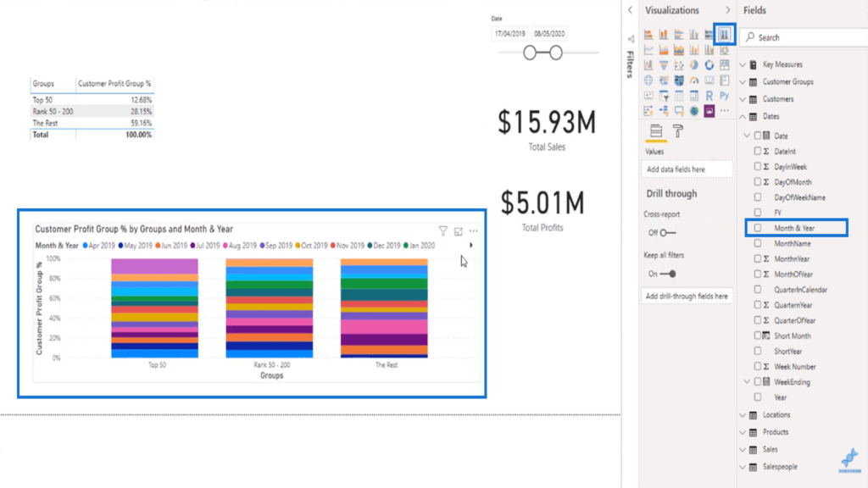Check the Year field checkbox

pos(758,397)
